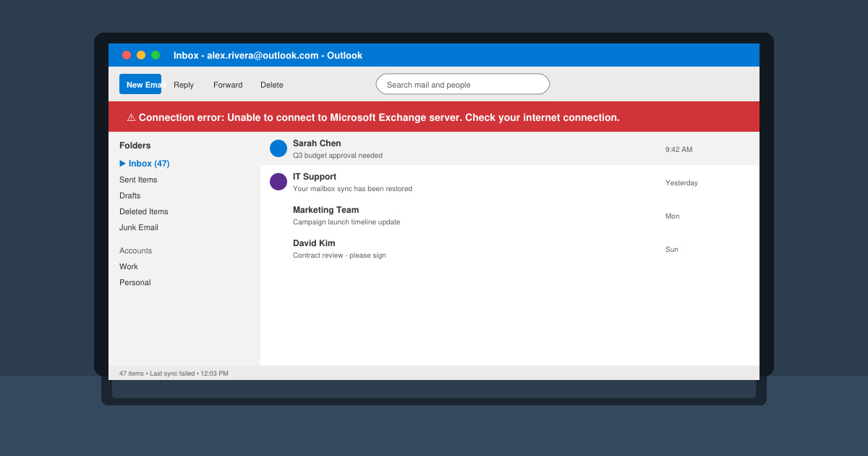Open Sarah Chen's Q3 budget email
868x456 pixels.
tap(510, 148)
